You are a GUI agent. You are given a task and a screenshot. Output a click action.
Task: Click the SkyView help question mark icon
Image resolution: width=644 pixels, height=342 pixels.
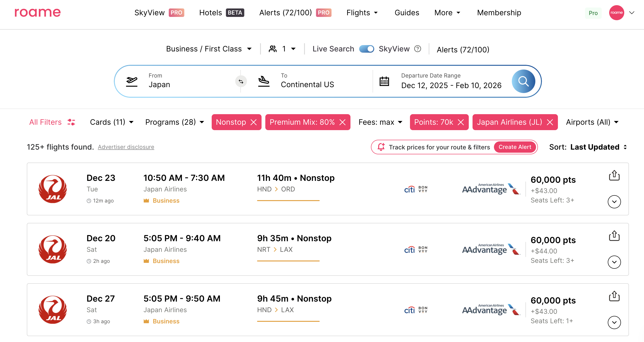click(417, 49)
